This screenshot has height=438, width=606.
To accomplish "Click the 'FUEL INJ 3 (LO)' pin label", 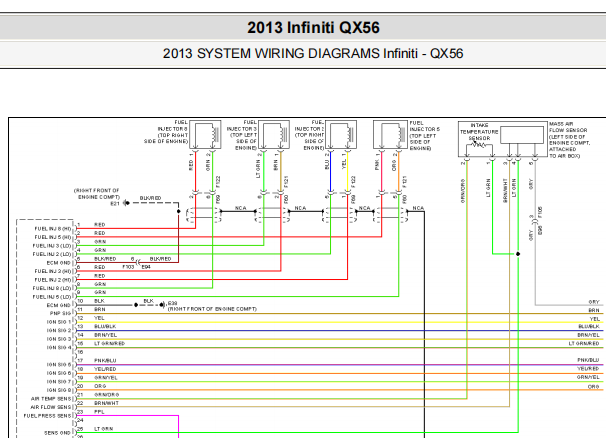I will coord(52,246).
